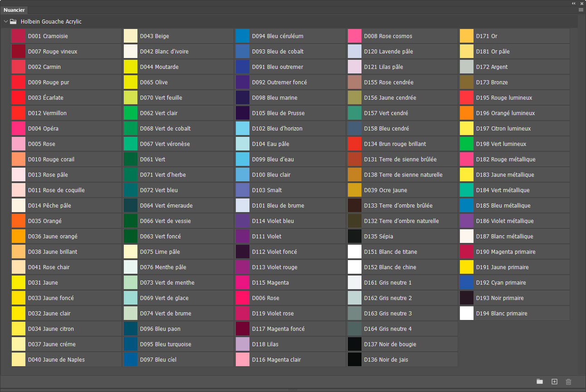Collapse the panel with the double-arrow icon
This screenshot has height=392, width=586.
pyautogui.click(x=573, y=3)
